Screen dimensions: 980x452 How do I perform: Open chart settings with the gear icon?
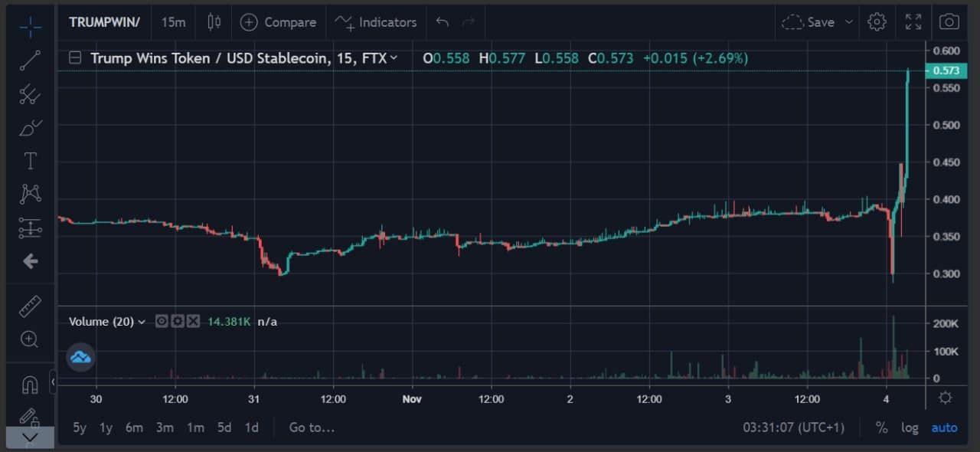click(877, 22)
